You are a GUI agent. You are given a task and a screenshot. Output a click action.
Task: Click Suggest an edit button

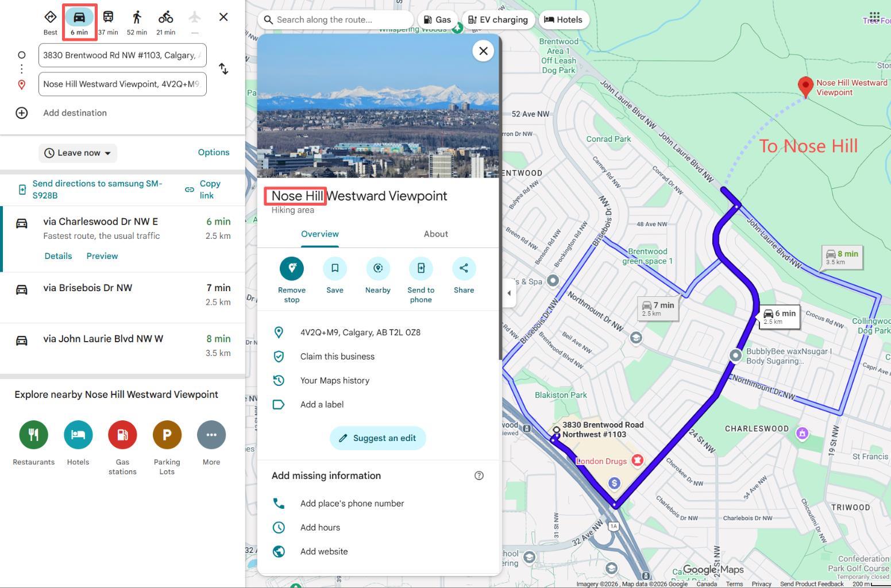coord(378,438)
